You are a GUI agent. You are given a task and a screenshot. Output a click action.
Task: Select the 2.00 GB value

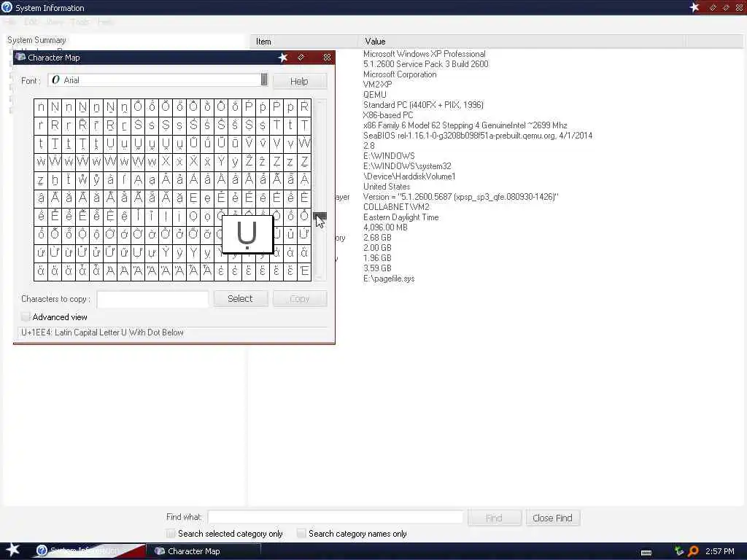(377, 248)
